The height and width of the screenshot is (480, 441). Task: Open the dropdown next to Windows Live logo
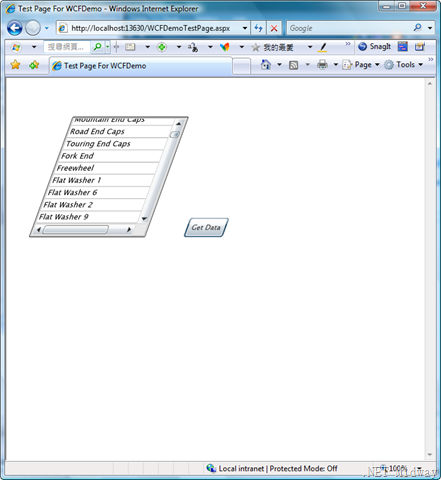coord(34,47)
